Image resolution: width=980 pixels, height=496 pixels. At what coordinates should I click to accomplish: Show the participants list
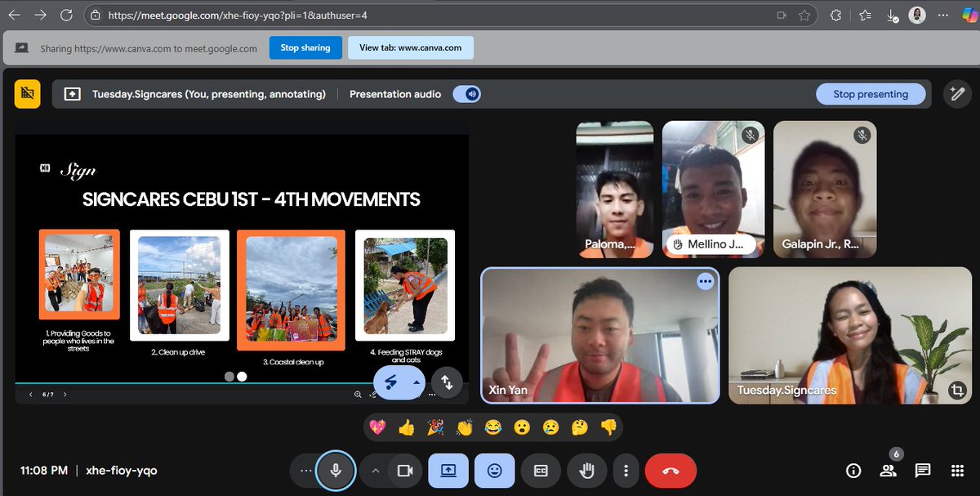click(888, 471)
